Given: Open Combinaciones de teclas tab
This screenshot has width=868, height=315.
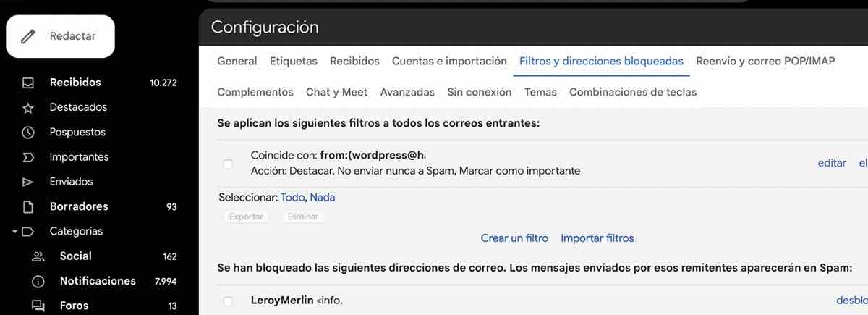Looking at the screenshot, I should [x=633, y=92].
